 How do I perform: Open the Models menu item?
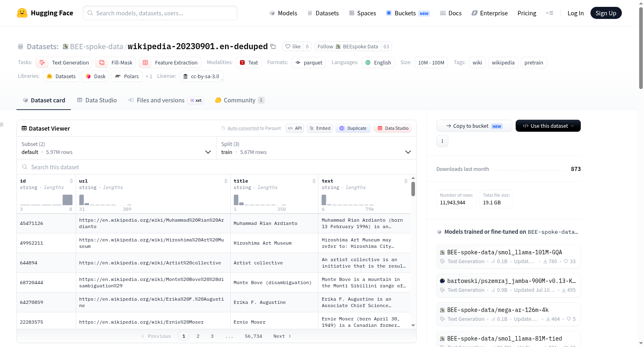[283, 13]
